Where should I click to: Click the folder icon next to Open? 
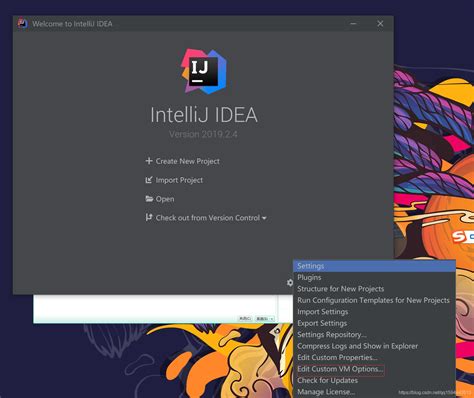pos(149,199)
